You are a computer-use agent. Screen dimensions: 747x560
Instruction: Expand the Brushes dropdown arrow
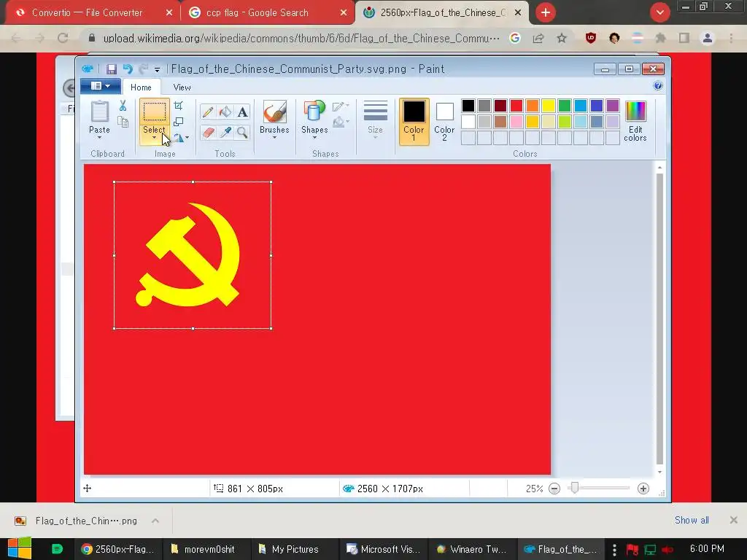(274, 138)
